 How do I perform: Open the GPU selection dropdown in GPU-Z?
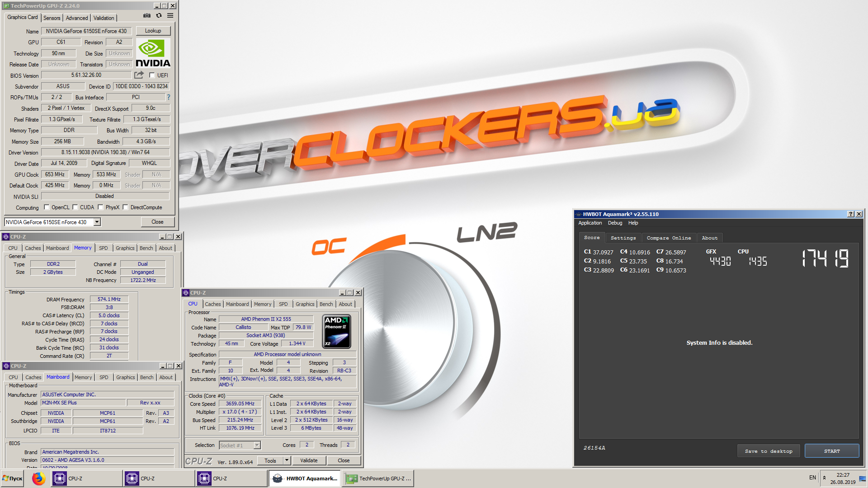[x=97, y=222]
